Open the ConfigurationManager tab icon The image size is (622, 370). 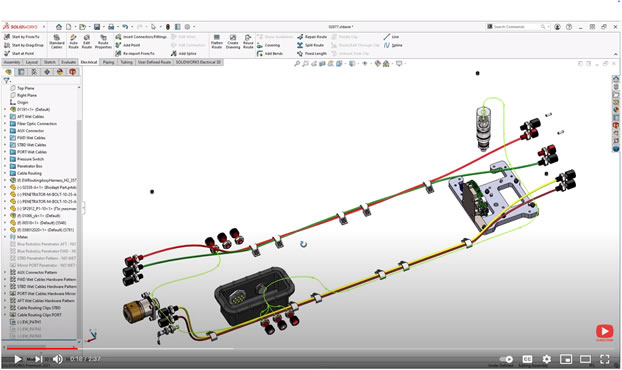pos(34,72)
